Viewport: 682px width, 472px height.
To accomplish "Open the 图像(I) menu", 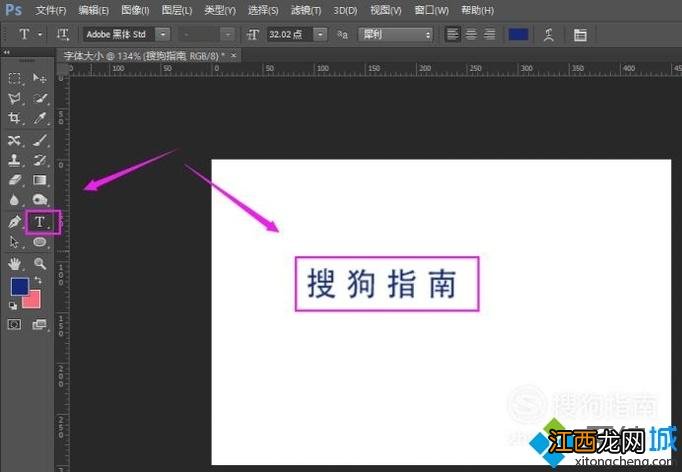I will point(135,10).
